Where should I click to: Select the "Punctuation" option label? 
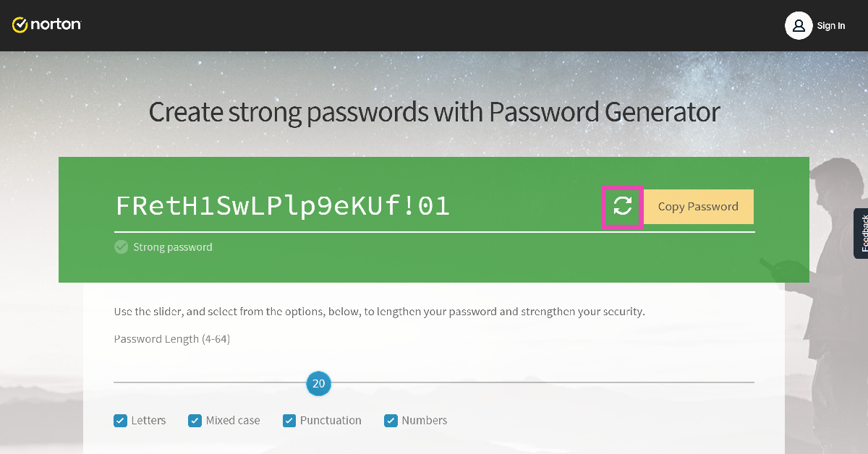(331, 421)
